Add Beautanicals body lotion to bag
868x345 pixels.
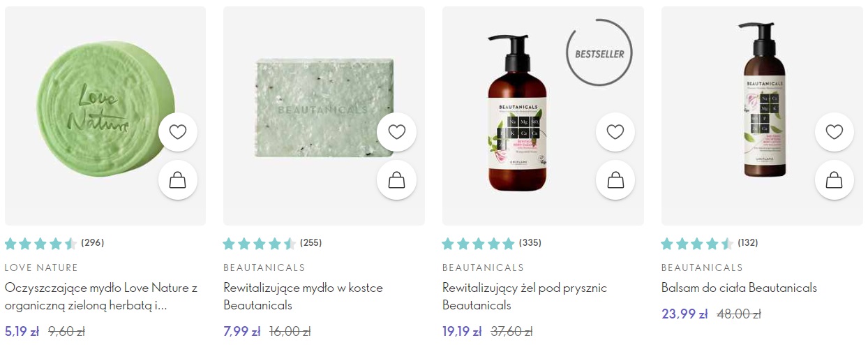[x=835, y=180]
